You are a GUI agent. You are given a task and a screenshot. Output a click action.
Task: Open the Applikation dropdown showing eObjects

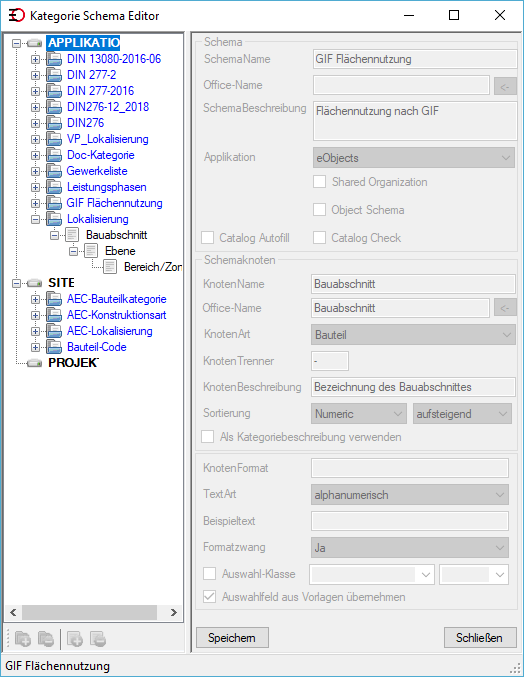(x=414, y=158)
